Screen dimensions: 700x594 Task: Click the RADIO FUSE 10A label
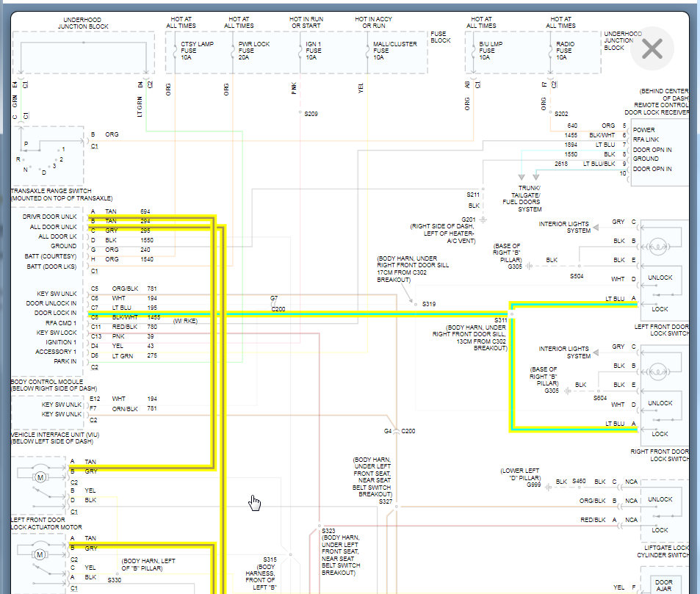coord(565,51)
